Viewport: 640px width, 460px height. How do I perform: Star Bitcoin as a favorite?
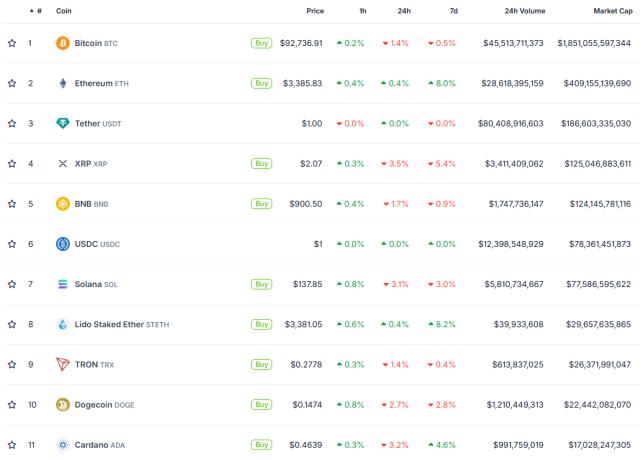pos(12,43)
